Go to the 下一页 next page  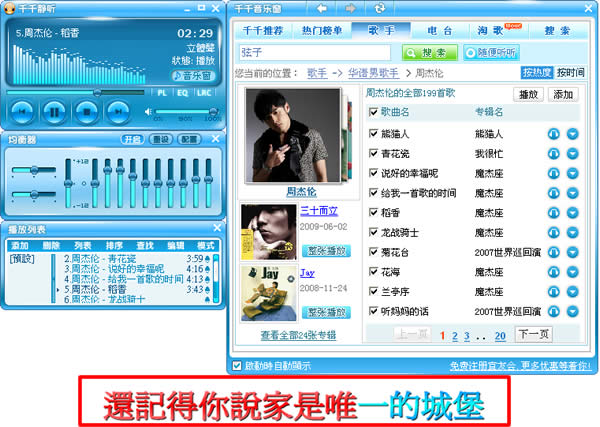click(x=533, y=334)
